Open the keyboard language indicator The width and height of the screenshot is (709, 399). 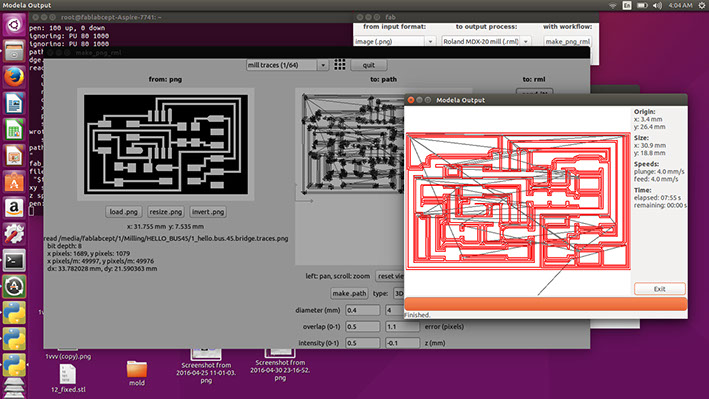coord(627,5)
